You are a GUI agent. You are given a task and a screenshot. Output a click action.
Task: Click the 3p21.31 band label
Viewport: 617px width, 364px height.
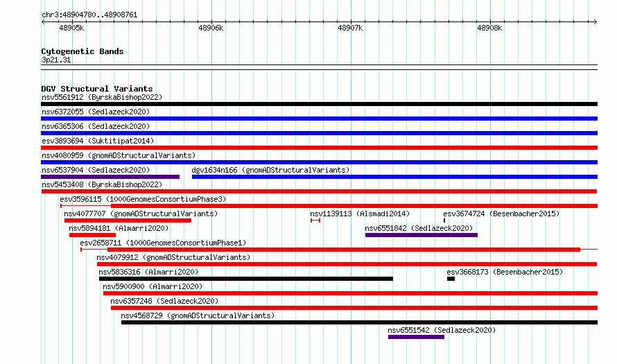(56, 60)
